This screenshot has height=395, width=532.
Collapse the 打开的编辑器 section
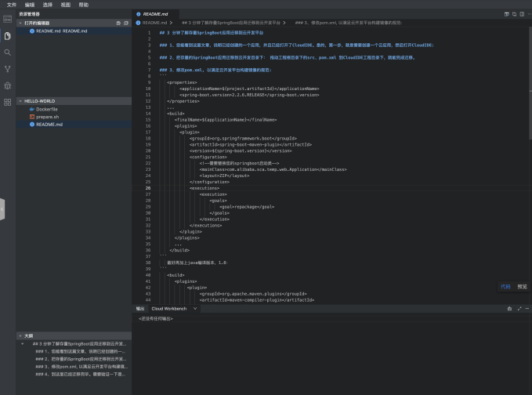tap(20, 23)
